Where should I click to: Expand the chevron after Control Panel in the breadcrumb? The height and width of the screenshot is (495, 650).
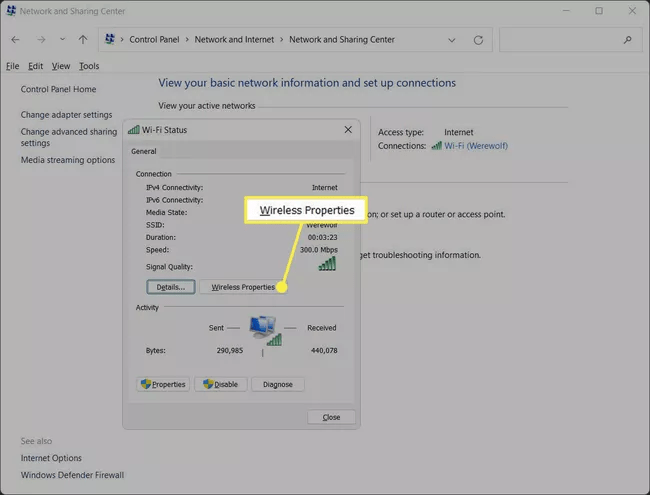point(187,39)
